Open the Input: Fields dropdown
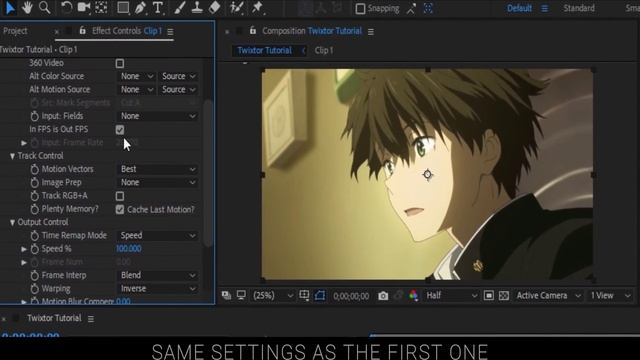This screenshot has width=640, height=360. [158, 116]
